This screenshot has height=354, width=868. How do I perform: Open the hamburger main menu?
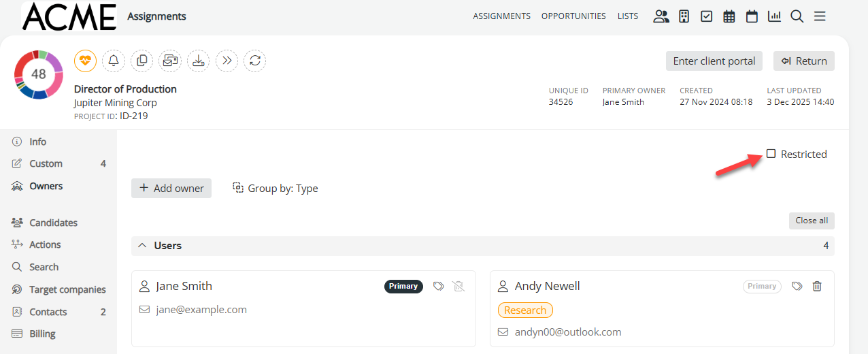coord(820,16)
